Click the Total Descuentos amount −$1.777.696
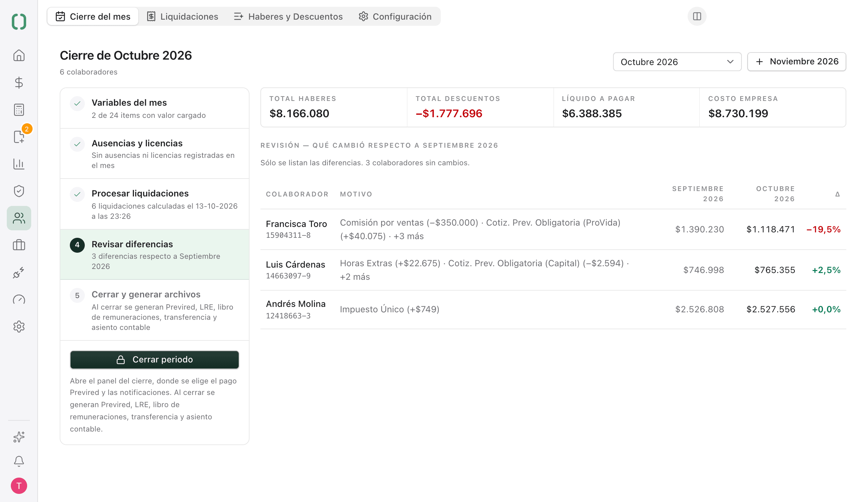The width and height of the screenshot is (868, 502). pos(449,113)
